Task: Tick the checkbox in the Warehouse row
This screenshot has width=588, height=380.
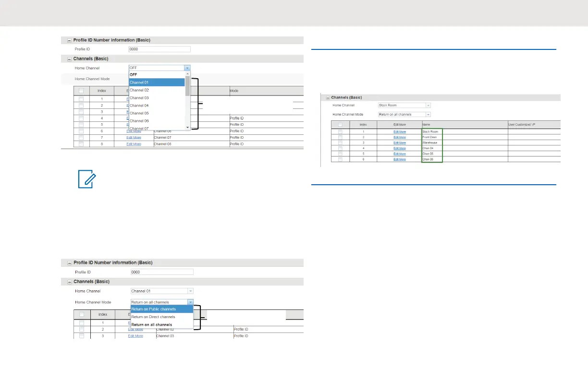Action: coord(341,142)
